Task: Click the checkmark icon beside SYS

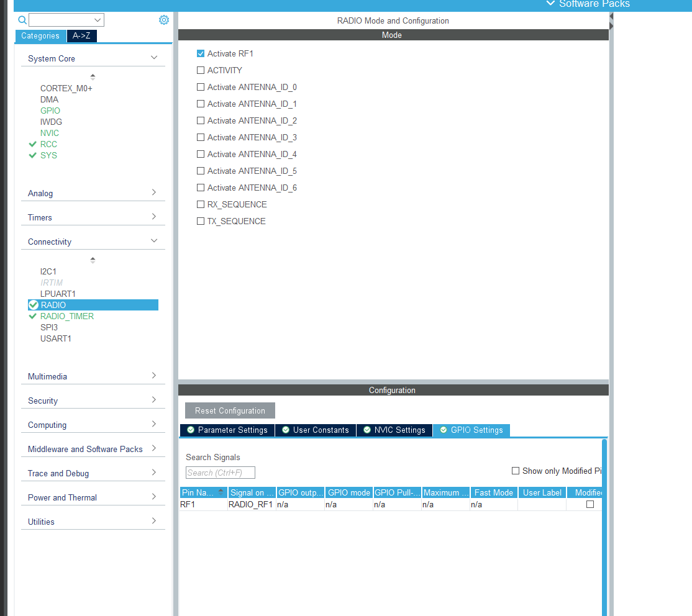Action: [x=33, y=155]
